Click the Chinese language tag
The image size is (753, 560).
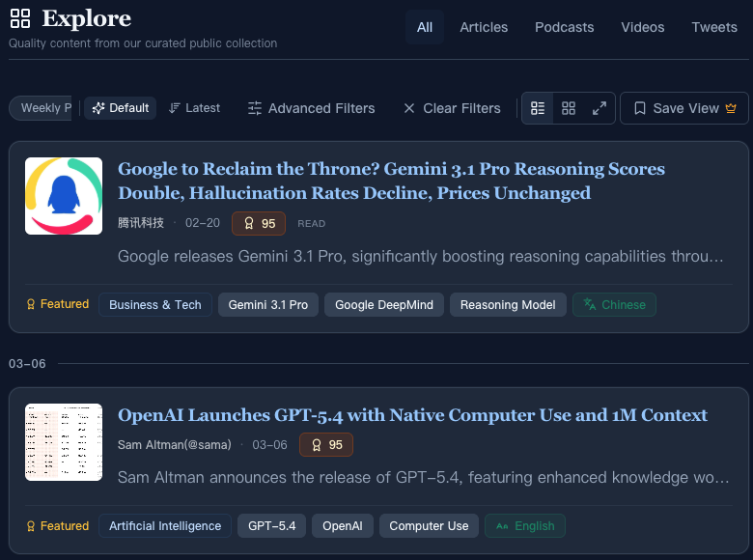point(614,304)
